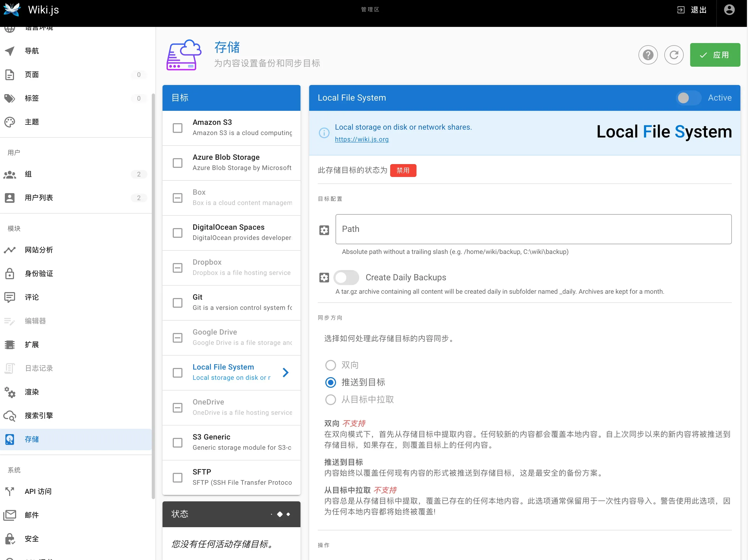Screen dimensions: 748x560
Task: Select the 从目标中拉取 radio option
Action: click(330, 399)
